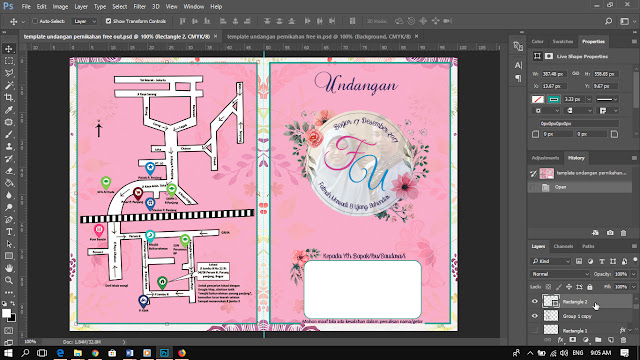
Task: Open the Filter menu
Action: (x=140, y=7)
